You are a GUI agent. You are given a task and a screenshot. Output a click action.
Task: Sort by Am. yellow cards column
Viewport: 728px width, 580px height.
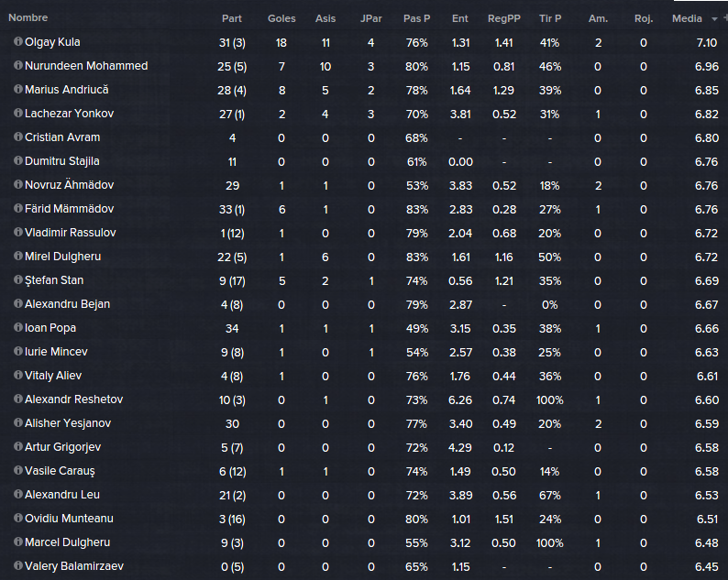tap(598, 18)
